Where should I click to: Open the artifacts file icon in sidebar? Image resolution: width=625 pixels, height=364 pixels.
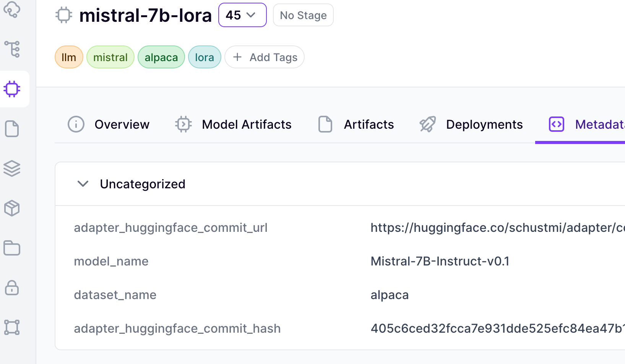(x=12, y=129)
